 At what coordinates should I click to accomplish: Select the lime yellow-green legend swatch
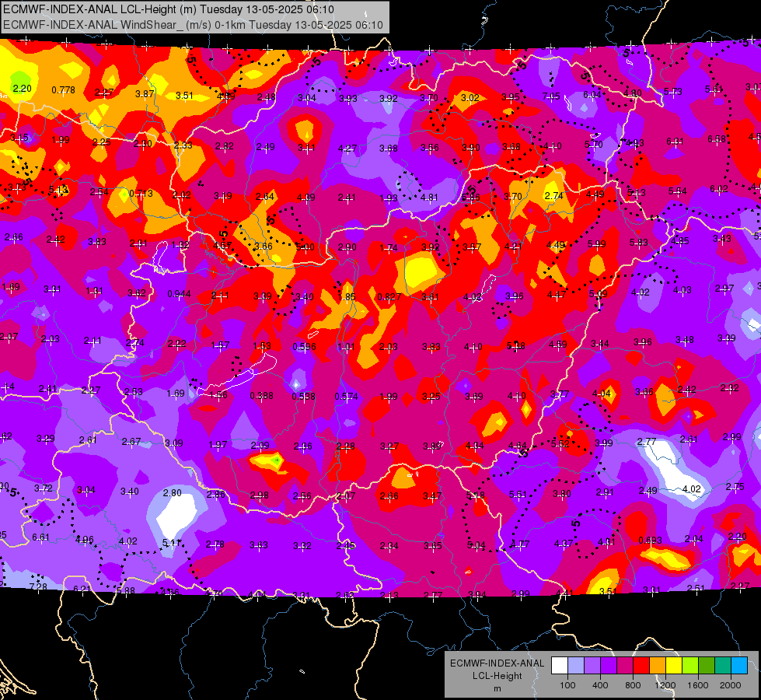click(x=690, y=666)
